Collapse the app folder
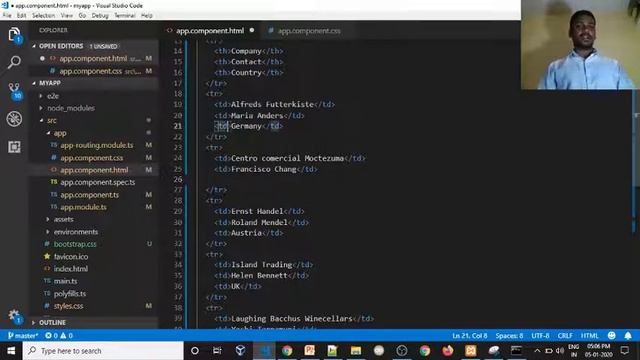 click(60, 133)
